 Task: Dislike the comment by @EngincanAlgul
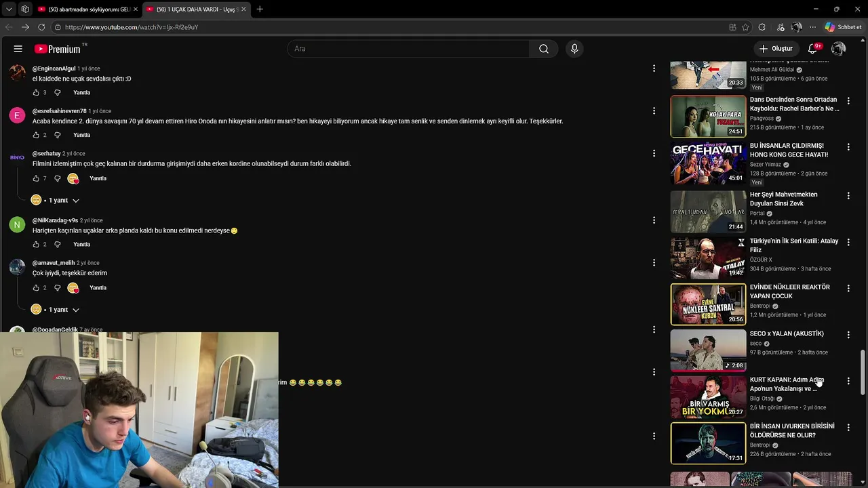(x=58, y=93)
